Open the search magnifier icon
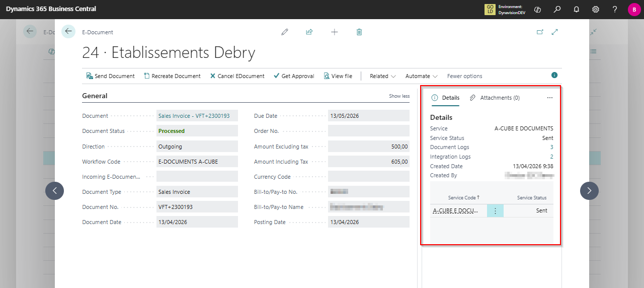 pyautogui.click(x=557, y=9)
